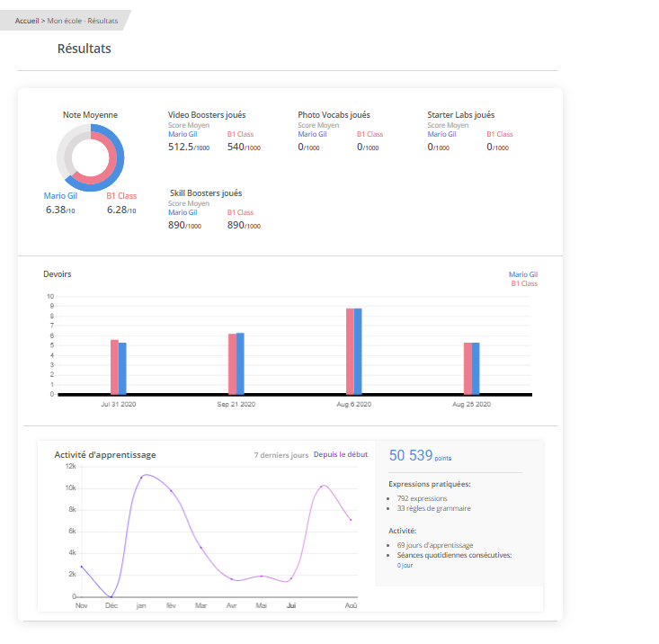Click the blue bar for Aug 6 2020
Image resolution: width=659 pixels, height=644 pixels.
358,352
